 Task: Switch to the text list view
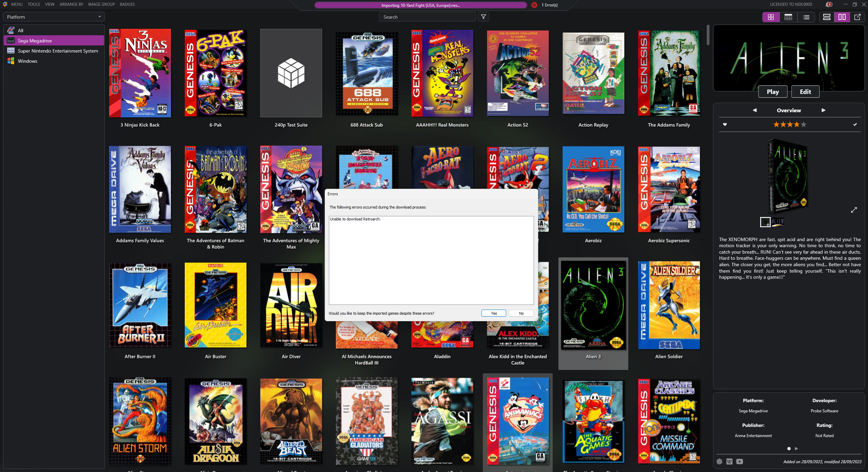806,17
